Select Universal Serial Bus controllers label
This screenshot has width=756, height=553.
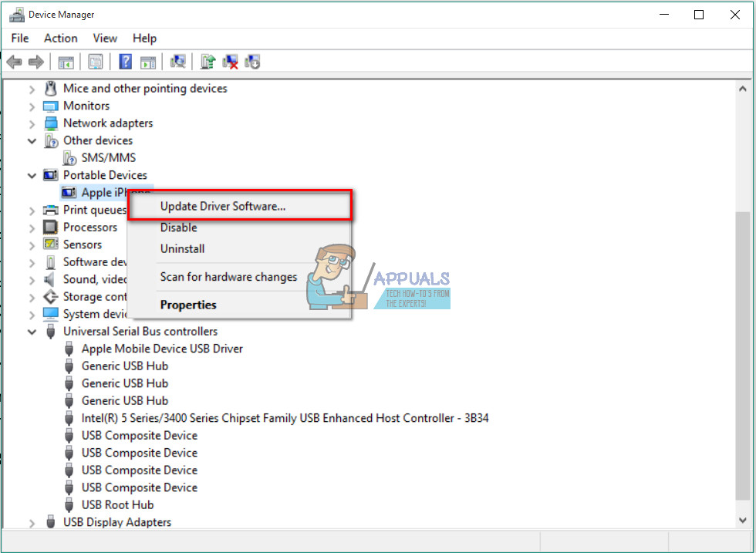point(140,331)
